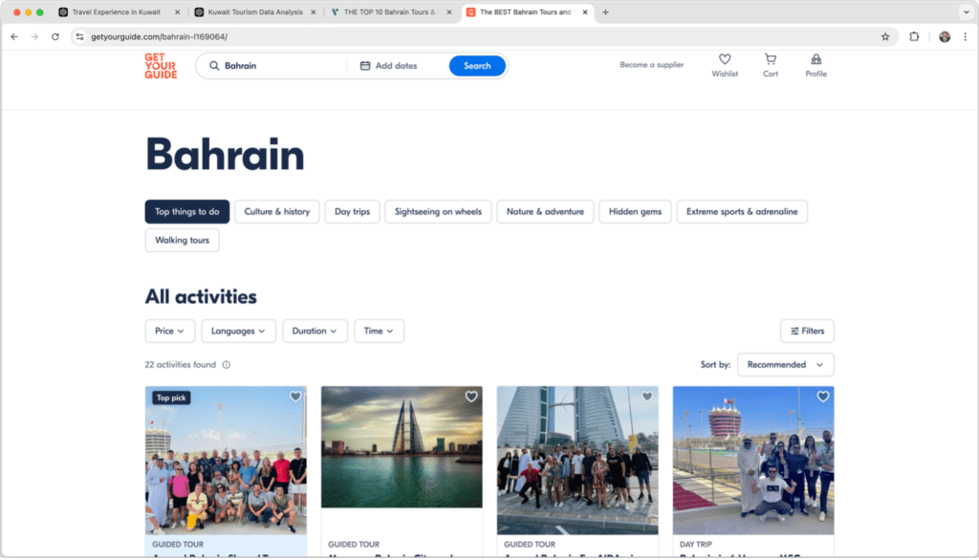Select Hidden gems category

(635, 211)
